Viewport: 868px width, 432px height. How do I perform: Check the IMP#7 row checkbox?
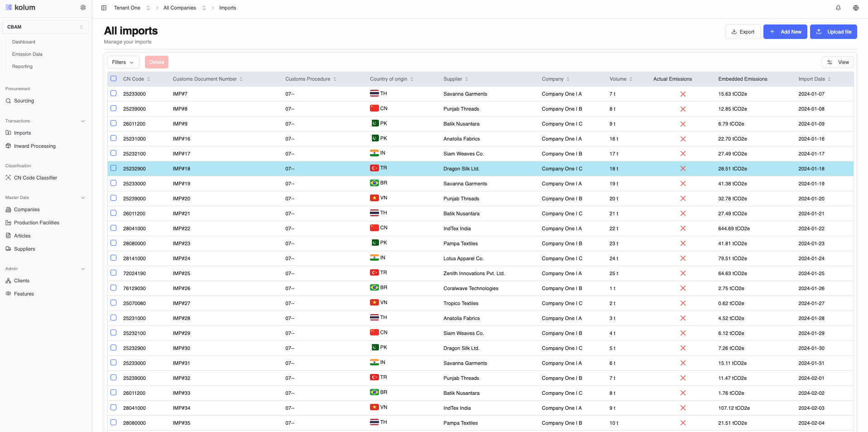(114, 93)
